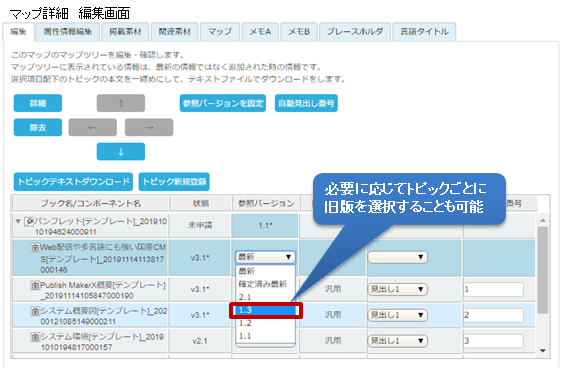Click the topic icon beside Web配信や多言語にも強い国産CMS
The height and width of the screenshot is (375, 577).
tap(35, 248)
